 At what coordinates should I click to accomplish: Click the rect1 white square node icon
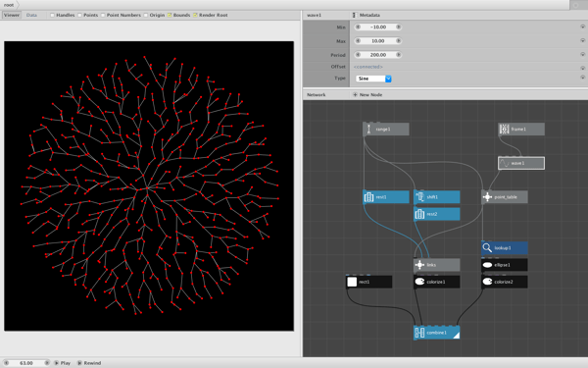point(352,282)
